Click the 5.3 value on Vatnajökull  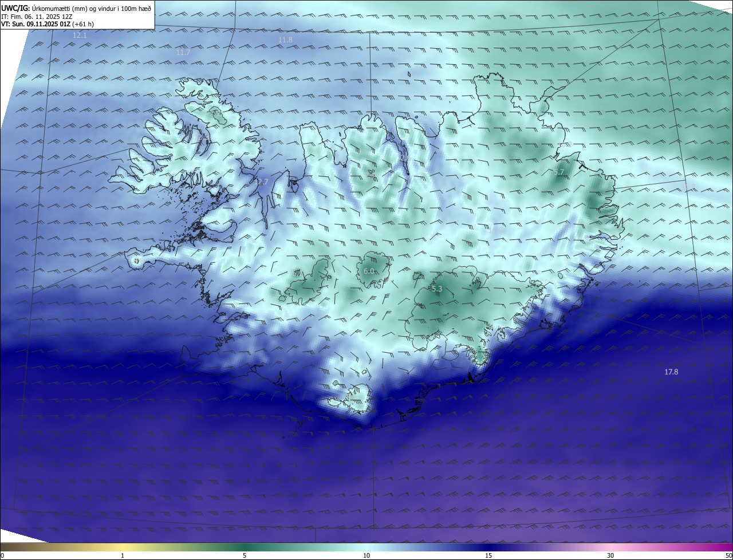click(437, 289)
